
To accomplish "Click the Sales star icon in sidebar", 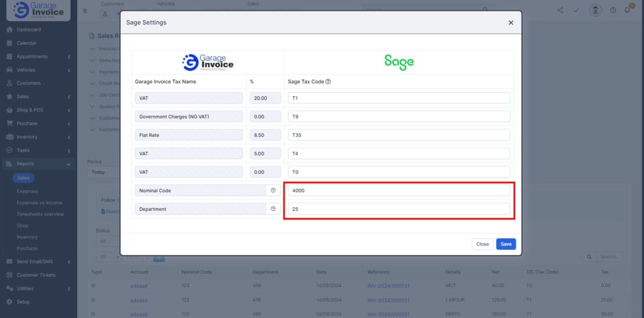I will tap(9, 97).
